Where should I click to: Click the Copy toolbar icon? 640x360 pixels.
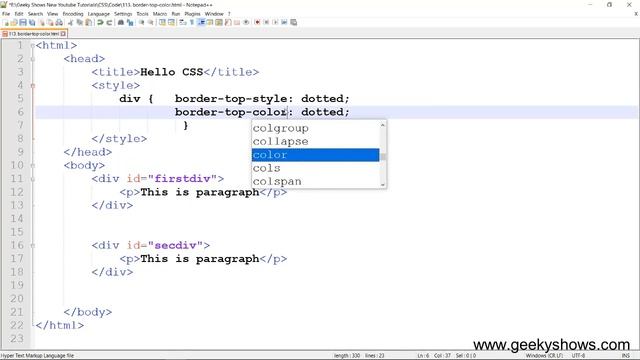(80, 22)
